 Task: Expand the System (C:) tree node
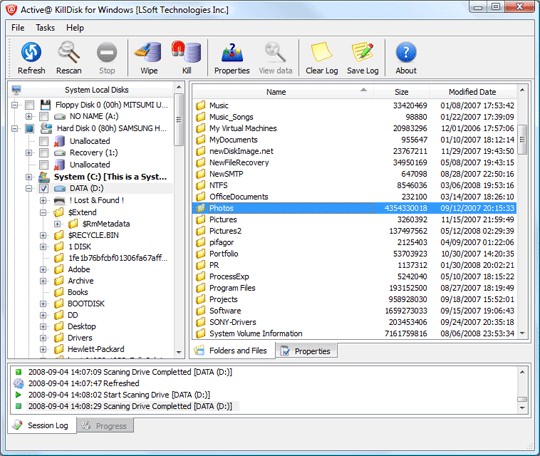pyautogui.click(x=29, y=177)
